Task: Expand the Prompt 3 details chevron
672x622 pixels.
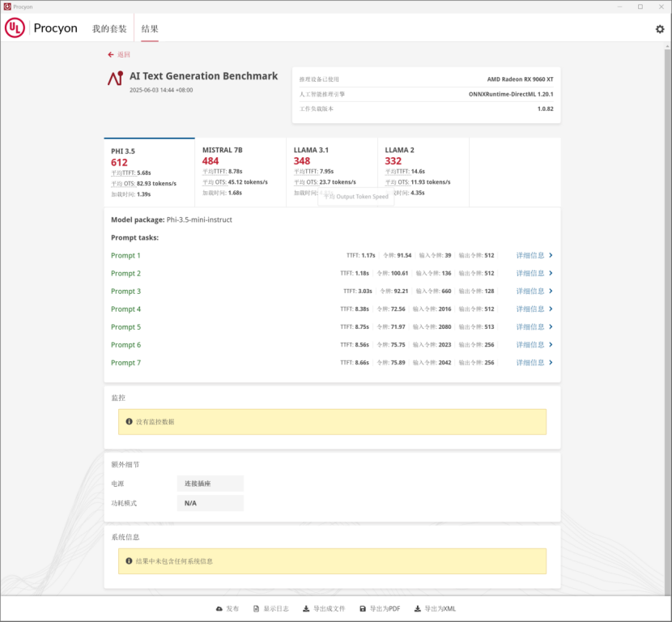Action: point(551,291)
